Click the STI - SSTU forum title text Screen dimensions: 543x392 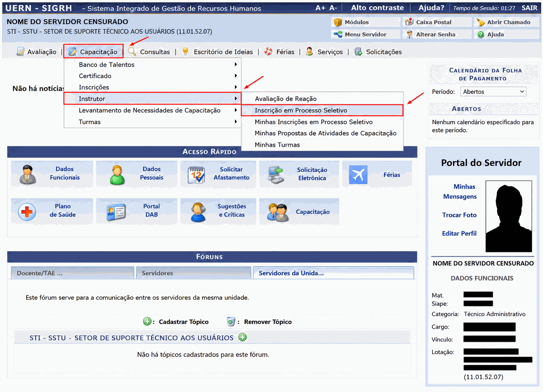131,338
